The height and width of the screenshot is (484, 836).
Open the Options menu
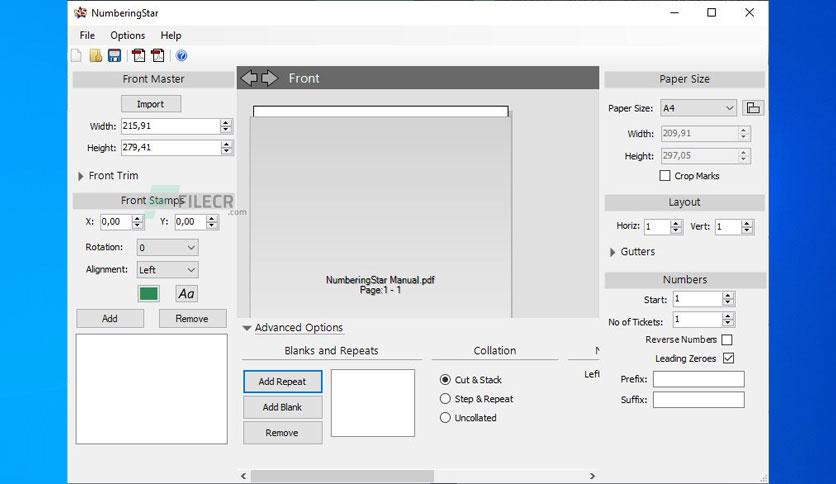click(x=127, y=35)
